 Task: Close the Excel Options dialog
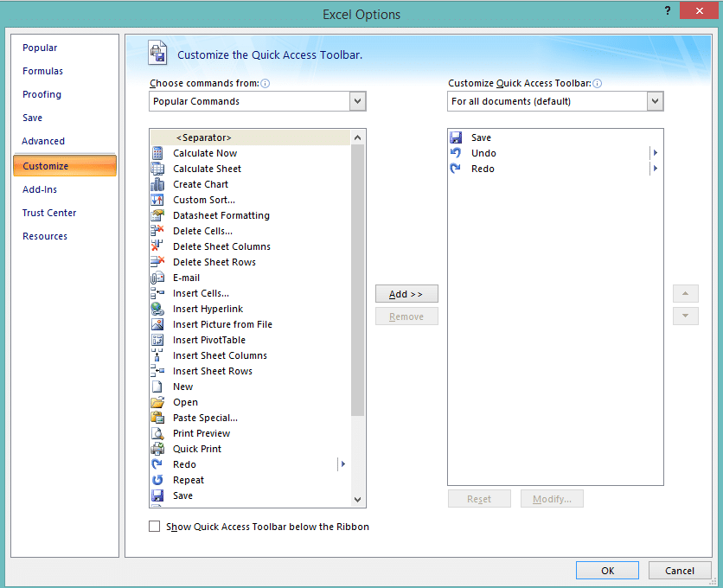pos(699,10)
